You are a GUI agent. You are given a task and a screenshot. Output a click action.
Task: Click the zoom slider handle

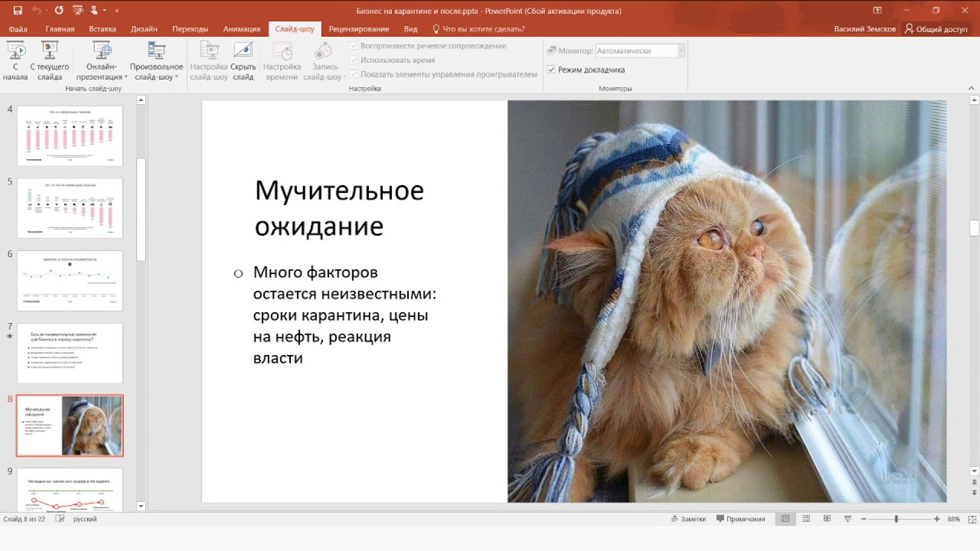(x=896, y=519)
